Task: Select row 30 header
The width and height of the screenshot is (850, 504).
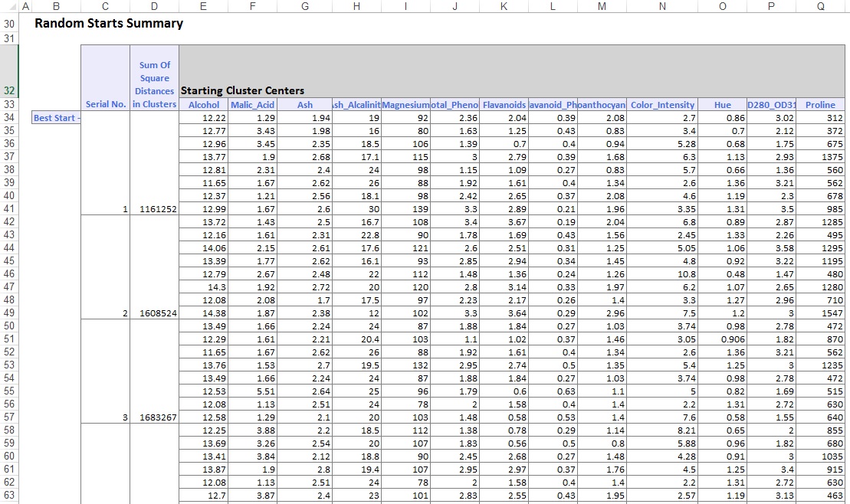Action: pos(8,24)
